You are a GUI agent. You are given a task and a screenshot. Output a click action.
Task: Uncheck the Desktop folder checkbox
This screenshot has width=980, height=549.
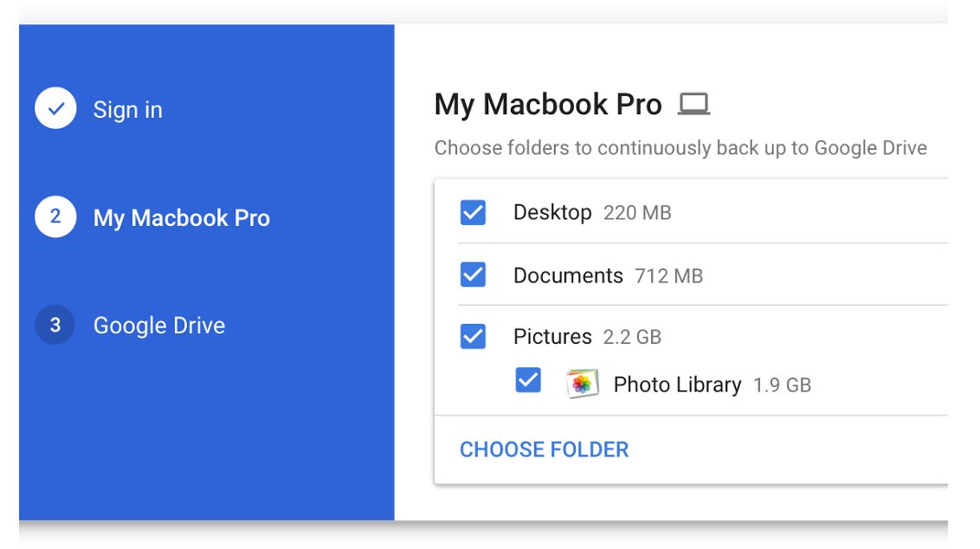tap(473, 212)
